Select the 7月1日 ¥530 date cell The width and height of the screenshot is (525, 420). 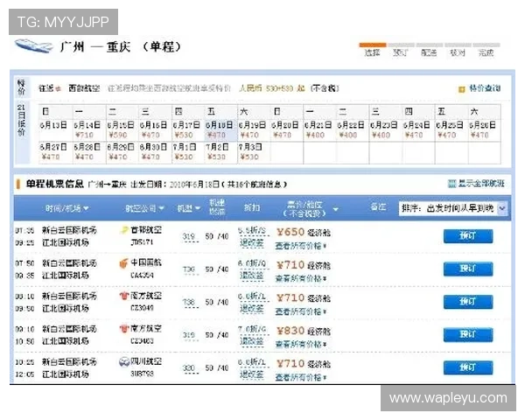[186, 151]
